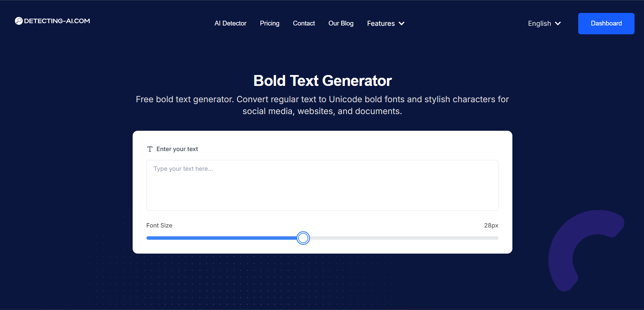
Task: Click the Font Size label
Action: pyautogui.click(x=159, y=225)
